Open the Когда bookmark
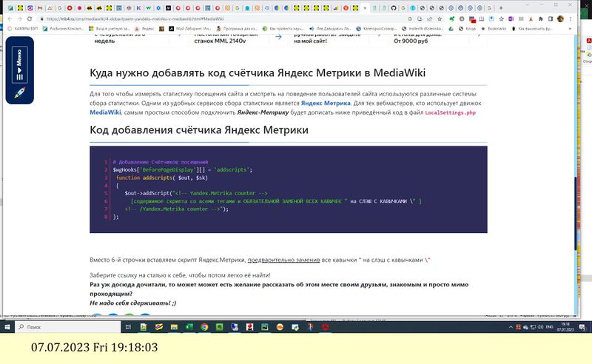The image size is (592, 364). click(468, 28)
